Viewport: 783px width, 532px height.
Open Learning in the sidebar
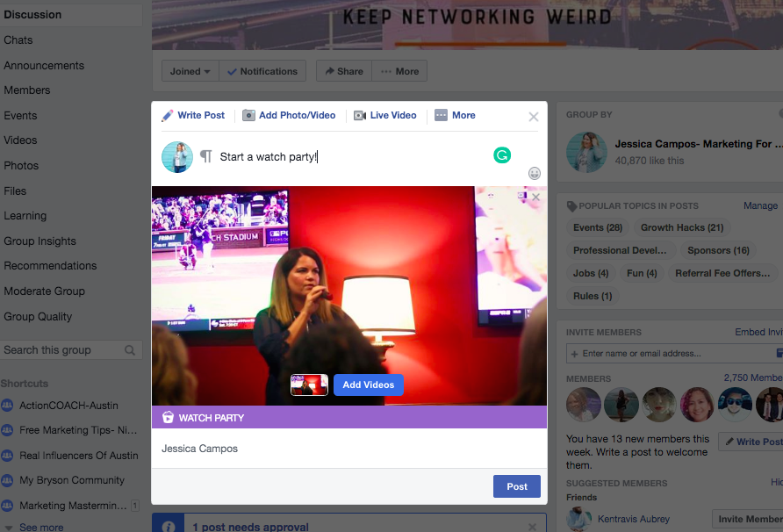tap(25, 216)
